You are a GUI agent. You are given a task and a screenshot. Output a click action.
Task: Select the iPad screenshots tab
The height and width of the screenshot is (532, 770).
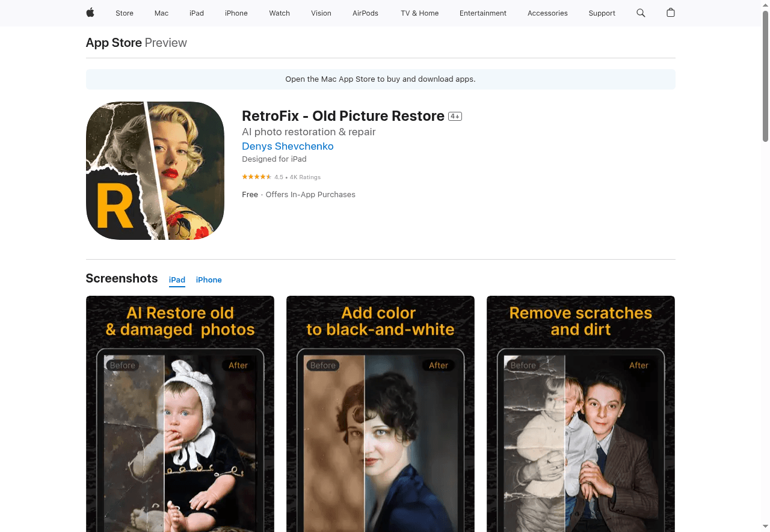(x=177, y=280)
